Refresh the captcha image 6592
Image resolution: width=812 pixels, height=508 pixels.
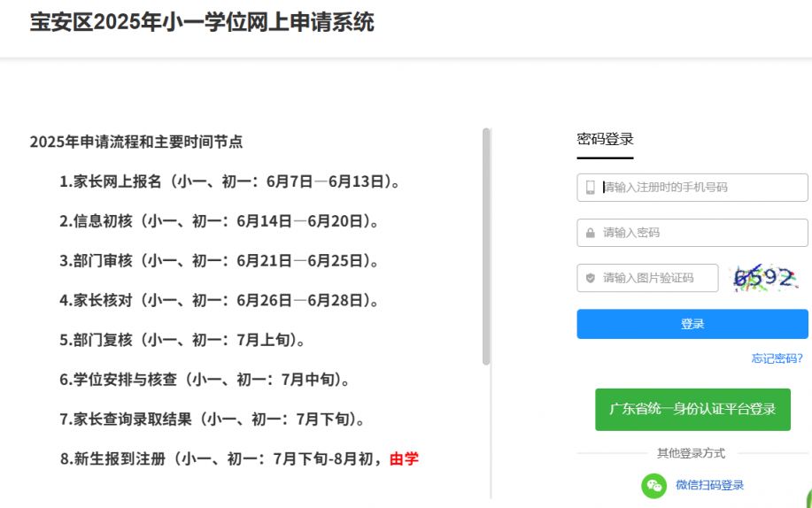point(764,278)
